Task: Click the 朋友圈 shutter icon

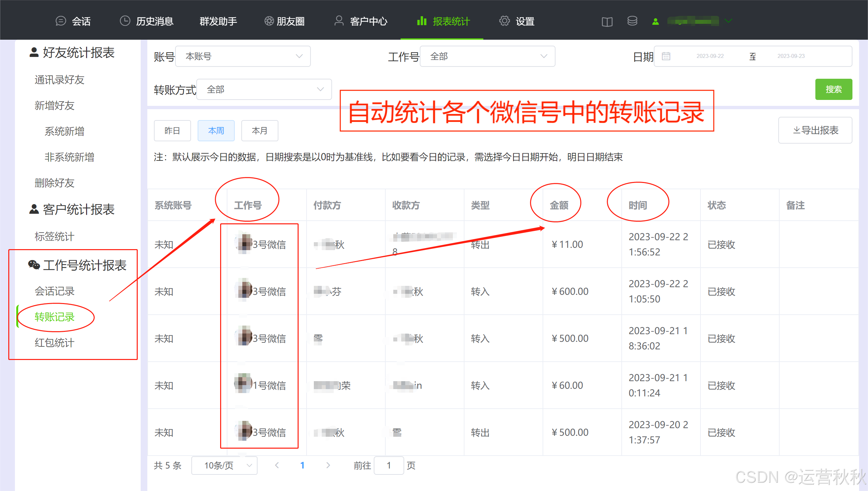Action: coord(268,21)
